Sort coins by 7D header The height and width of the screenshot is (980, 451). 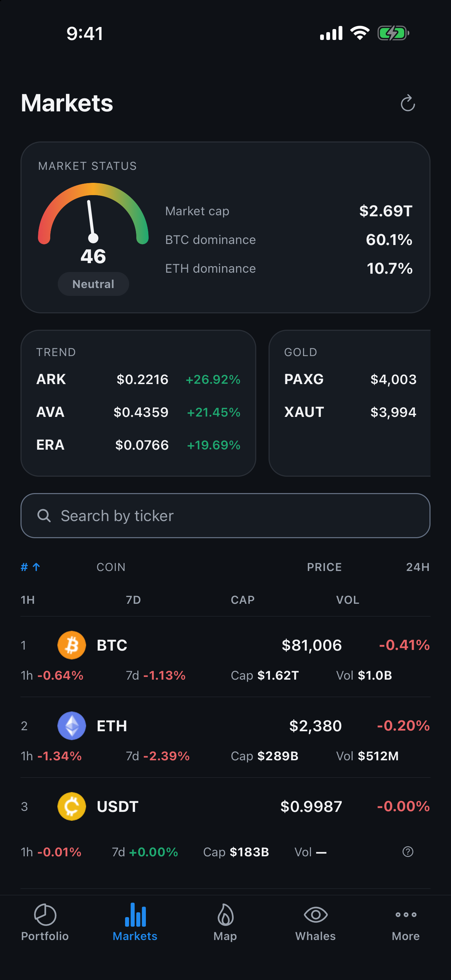[134, 600]
